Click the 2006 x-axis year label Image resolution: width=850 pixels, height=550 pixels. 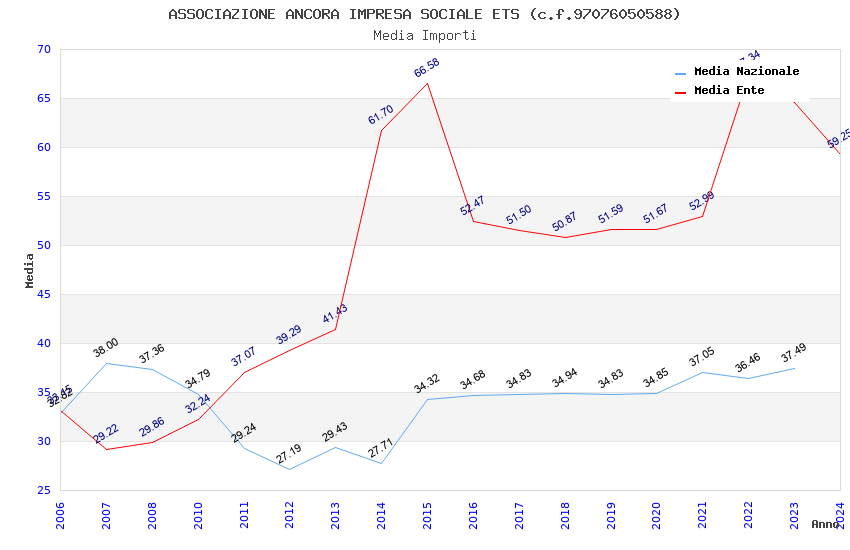pyautogui.click(x=60, y=515)
